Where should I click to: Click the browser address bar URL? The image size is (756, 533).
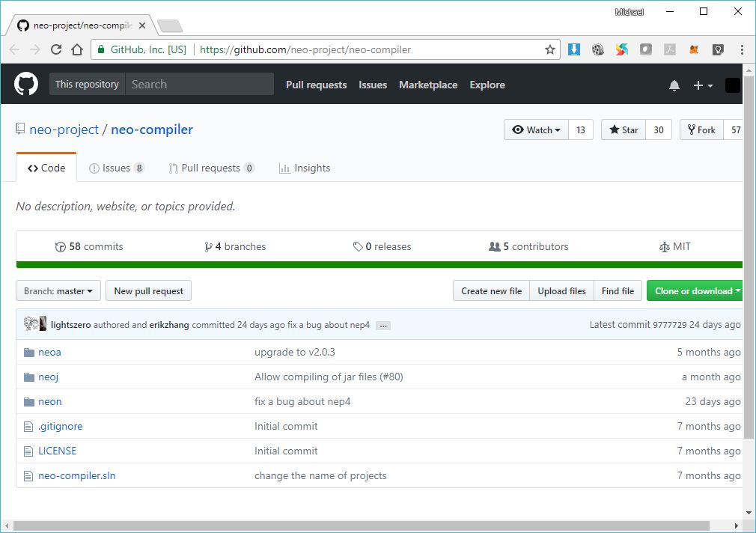click(x=305, y=49)
